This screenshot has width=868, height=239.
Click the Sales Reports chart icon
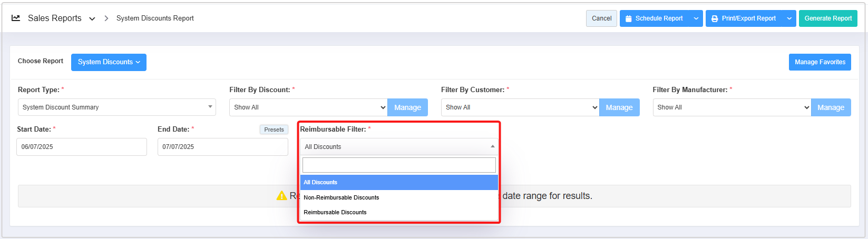coord(16,18)
